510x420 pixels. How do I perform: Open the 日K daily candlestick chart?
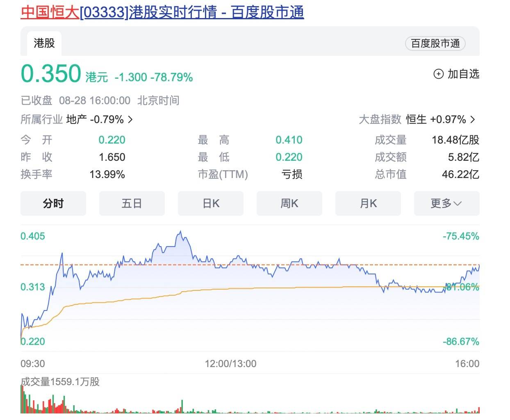pyautogui.click(x=210, y=203)
